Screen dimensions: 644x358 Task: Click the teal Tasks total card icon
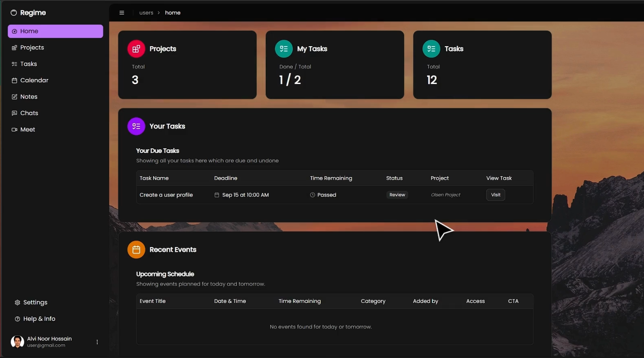tap(431, 49)
